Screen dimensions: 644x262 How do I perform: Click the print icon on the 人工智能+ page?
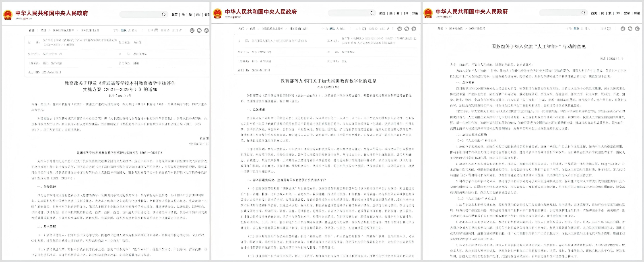point(609,29)
